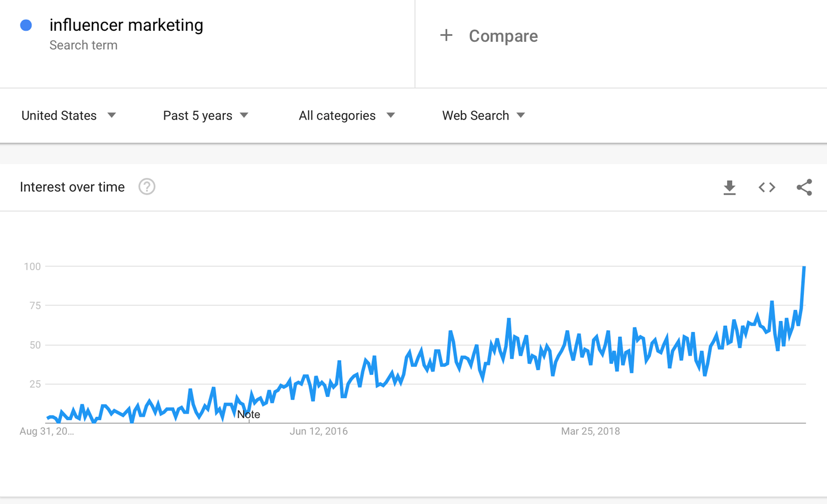
Task: Open the All categories dropdown
Action: tap(346, 115)
